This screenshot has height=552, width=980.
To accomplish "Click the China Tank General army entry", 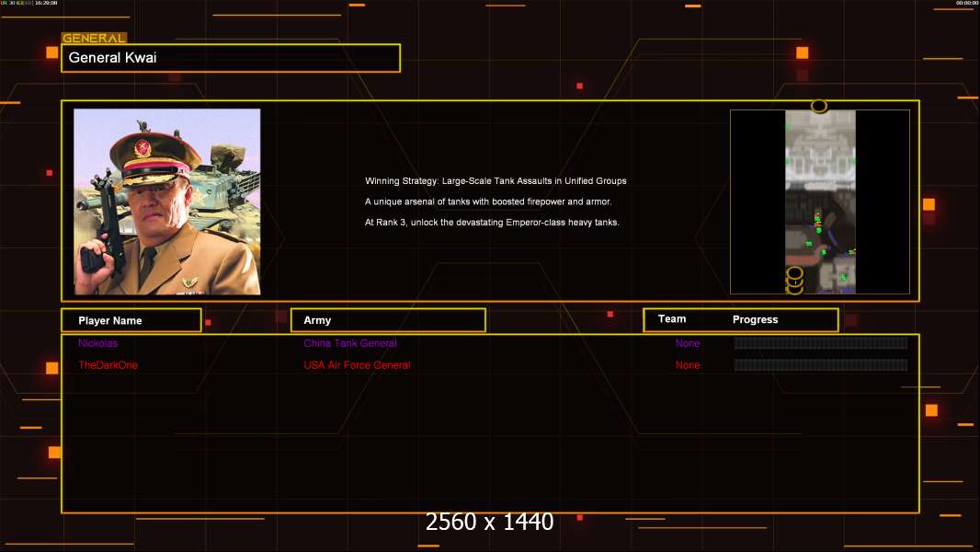I will coord(350,343).
